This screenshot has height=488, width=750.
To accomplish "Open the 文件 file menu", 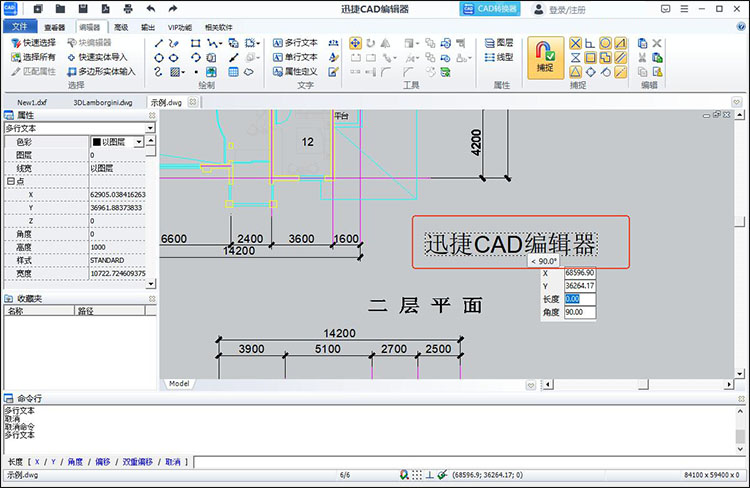I will coord(20,27).
